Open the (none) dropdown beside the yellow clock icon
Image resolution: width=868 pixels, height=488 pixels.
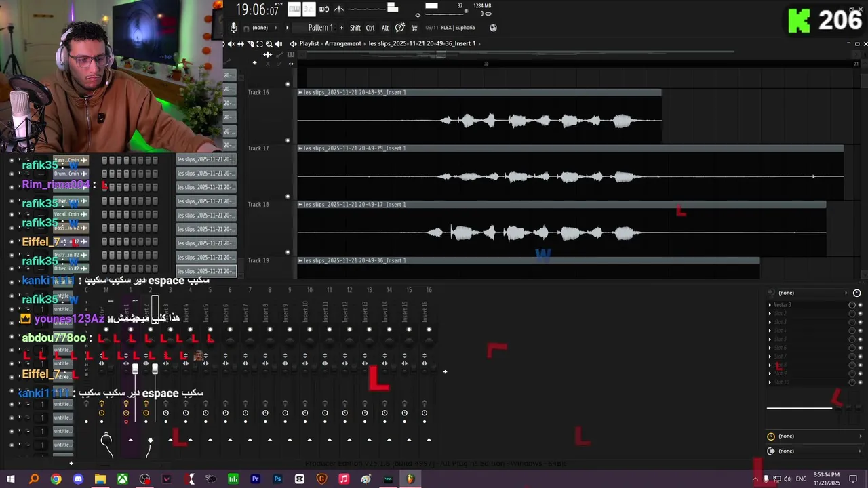coord(819,436)
